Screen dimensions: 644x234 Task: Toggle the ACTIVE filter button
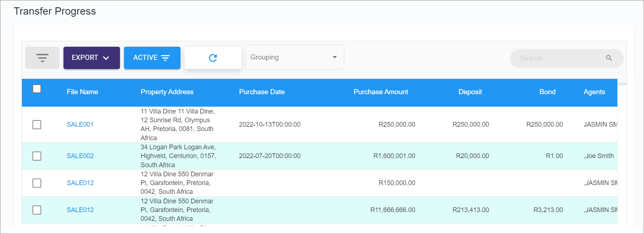(x=152, y=58)
